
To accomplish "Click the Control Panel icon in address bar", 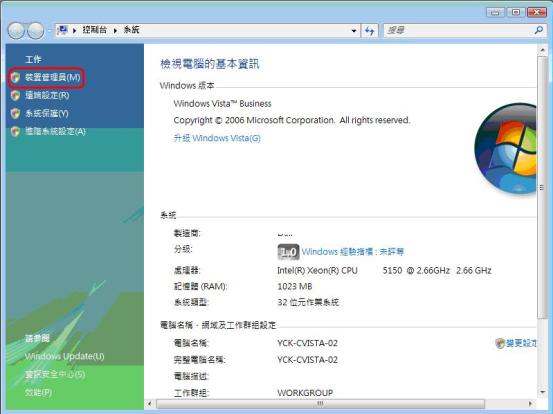I will pos(62,30).
